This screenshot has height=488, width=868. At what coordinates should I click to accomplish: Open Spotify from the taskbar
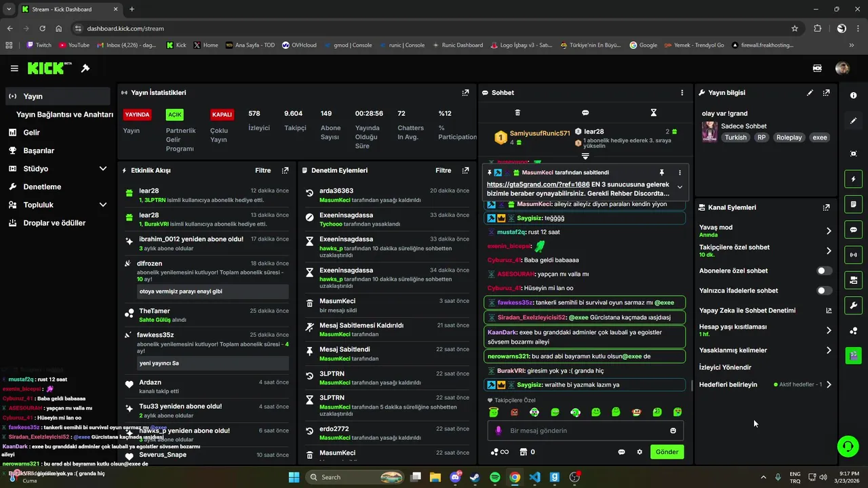point(495,477)
